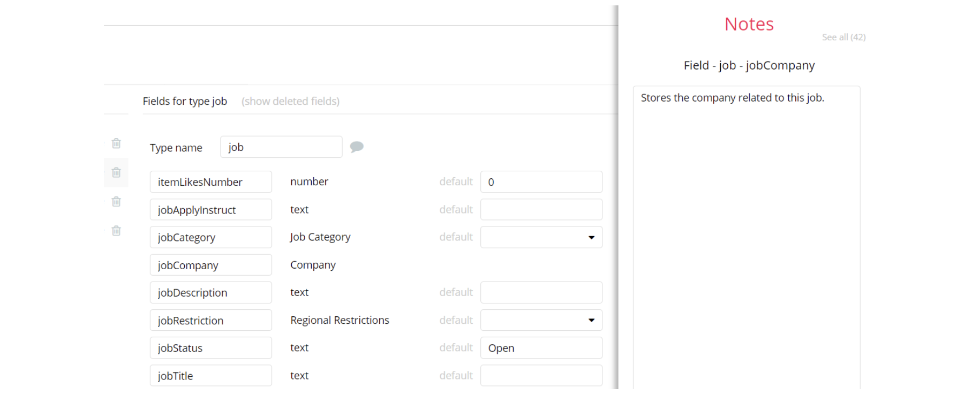This screenshot has height=395, width=980.
Task: Click the topmost trash icon in the left column
Action: [x=116, y=143]
